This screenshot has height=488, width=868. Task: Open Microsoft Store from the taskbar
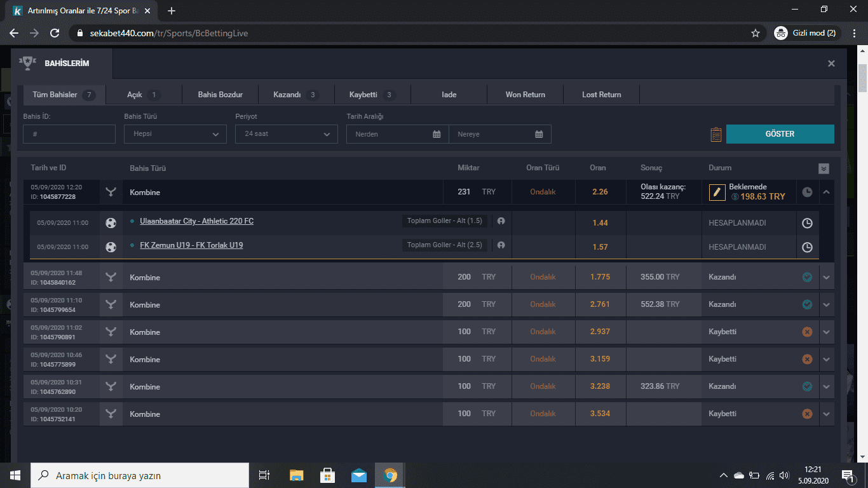327,475
